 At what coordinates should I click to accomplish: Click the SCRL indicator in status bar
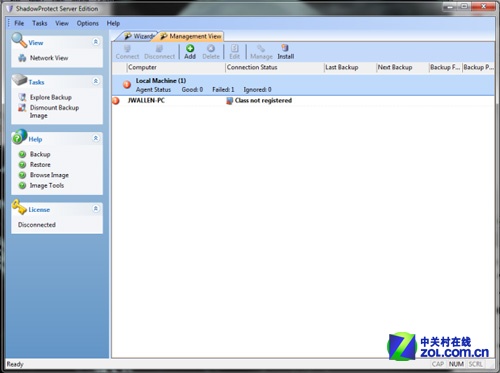click(x=476, y=364)
